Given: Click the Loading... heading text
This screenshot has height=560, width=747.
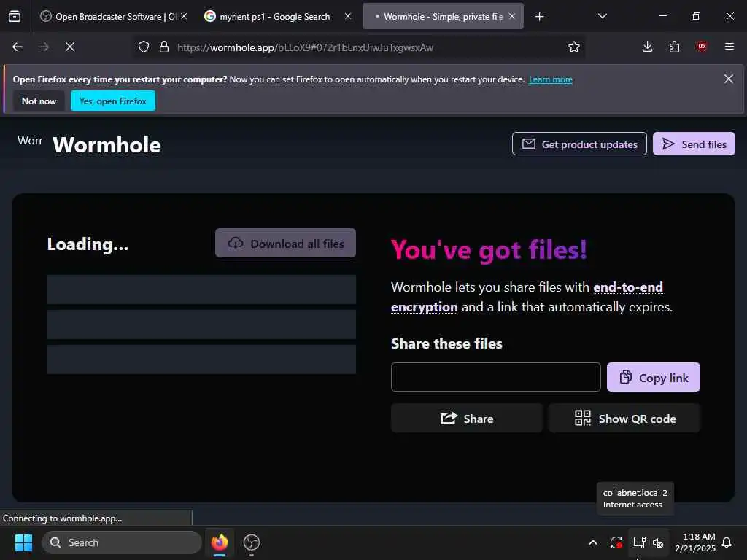Looking at the screenshot, I should (x=88, y=244).
